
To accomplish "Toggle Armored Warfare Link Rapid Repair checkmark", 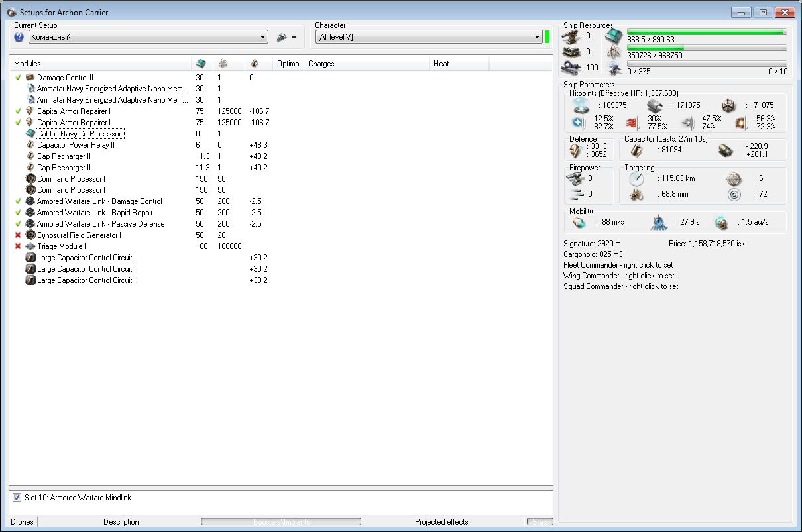I will pos(18,213).
